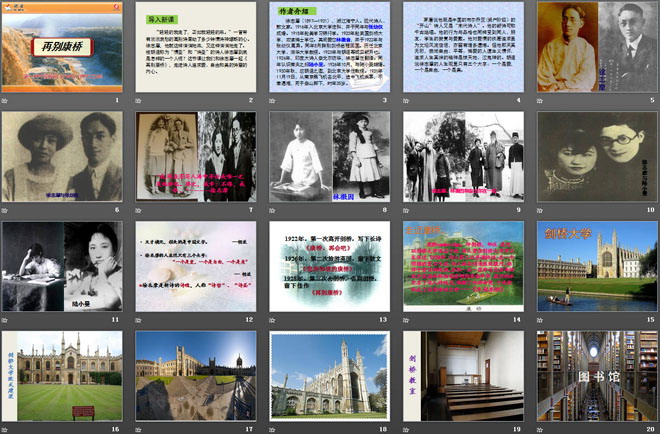Click the star icon under slide 10

click(x=542, y=211)
